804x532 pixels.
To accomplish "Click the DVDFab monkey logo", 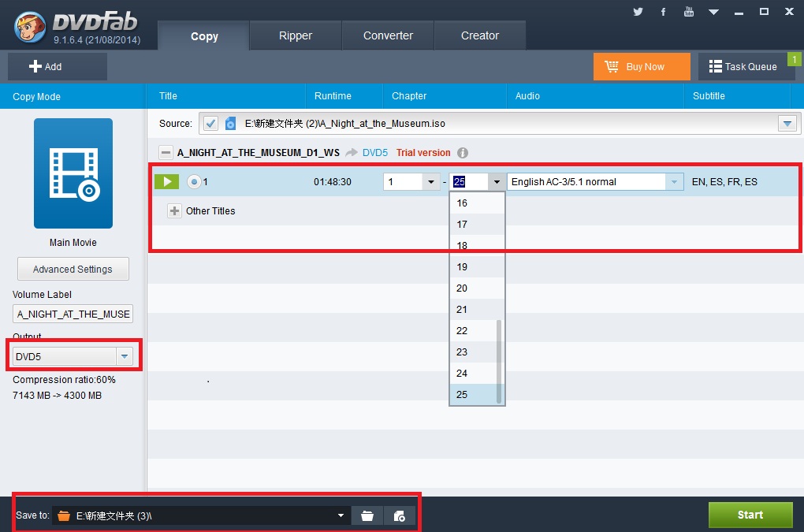I will 30,27.
